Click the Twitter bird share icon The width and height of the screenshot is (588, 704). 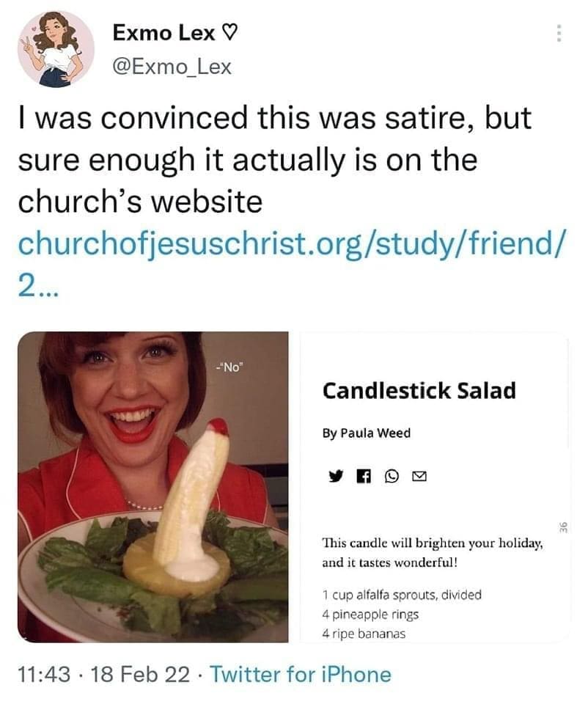(336, 477)
